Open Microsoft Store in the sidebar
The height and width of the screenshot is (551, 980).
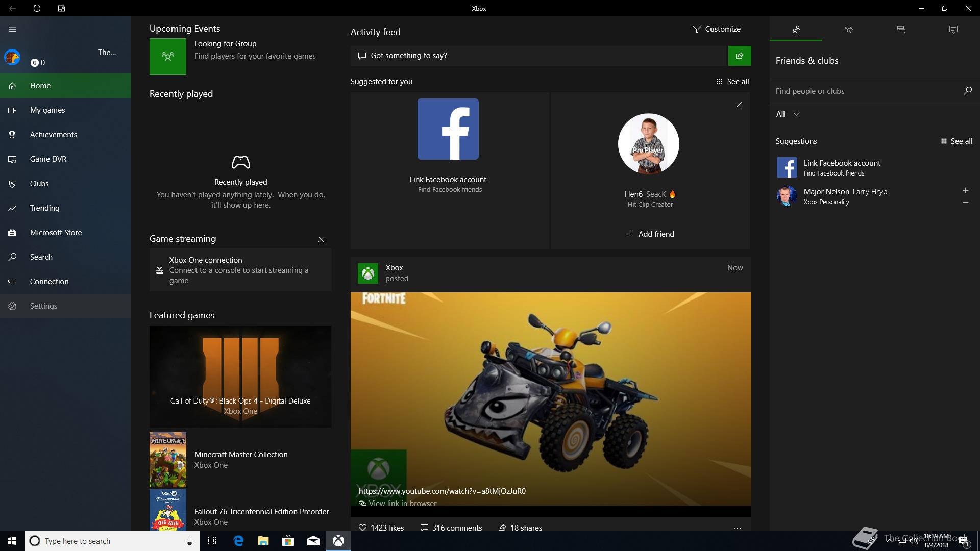[65, 233]
